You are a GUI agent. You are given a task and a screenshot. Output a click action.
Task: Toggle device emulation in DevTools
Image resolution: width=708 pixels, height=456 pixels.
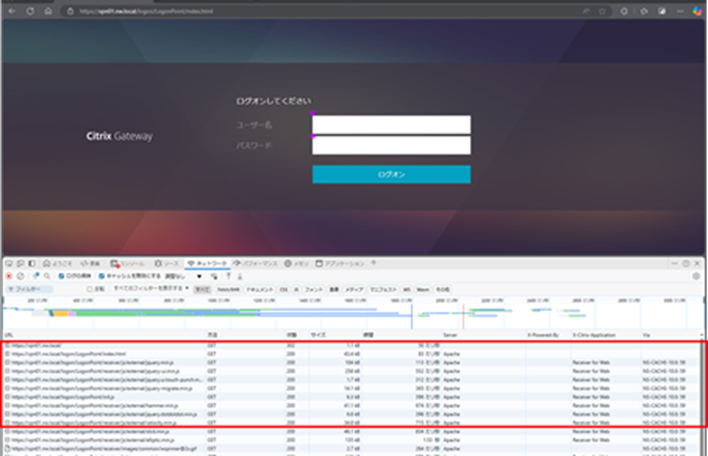coord(20,263)
